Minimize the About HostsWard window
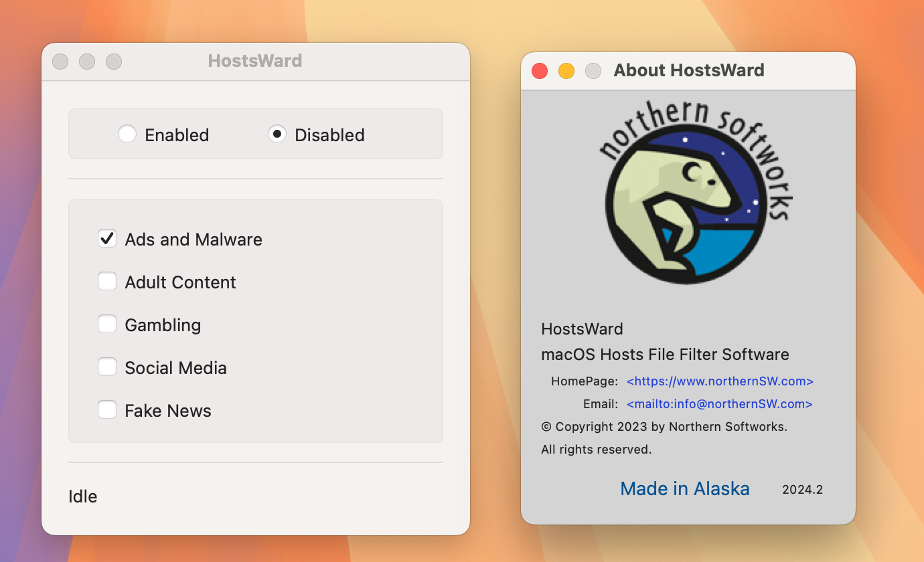Screen dimensions: 924x562 point(566,71)
